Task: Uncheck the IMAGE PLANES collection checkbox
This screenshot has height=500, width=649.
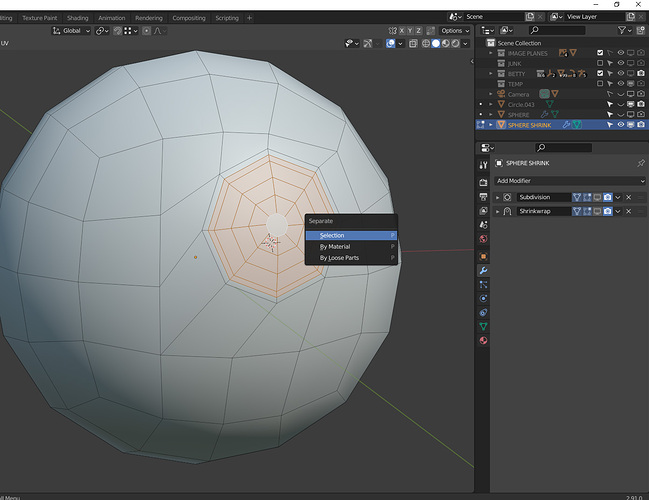Action: click(600, 53)
